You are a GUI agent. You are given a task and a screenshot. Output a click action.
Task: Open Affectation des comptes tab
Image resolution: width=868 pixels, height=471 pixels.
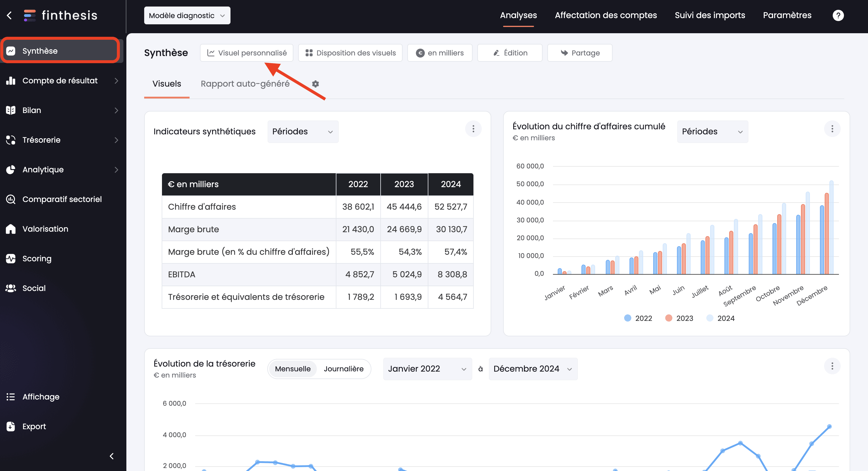(x=605, y=15)
